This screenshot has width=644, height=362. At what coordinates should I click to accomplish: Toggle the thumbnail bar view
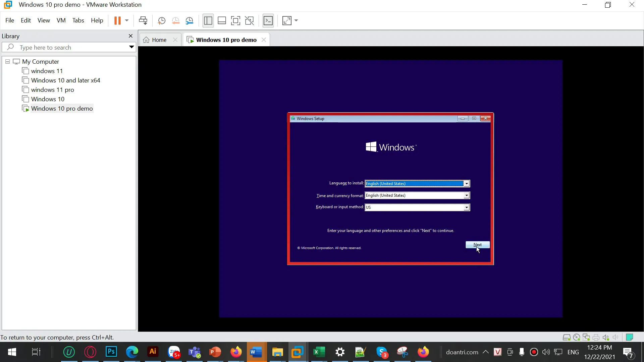click(x=222, y=21)
